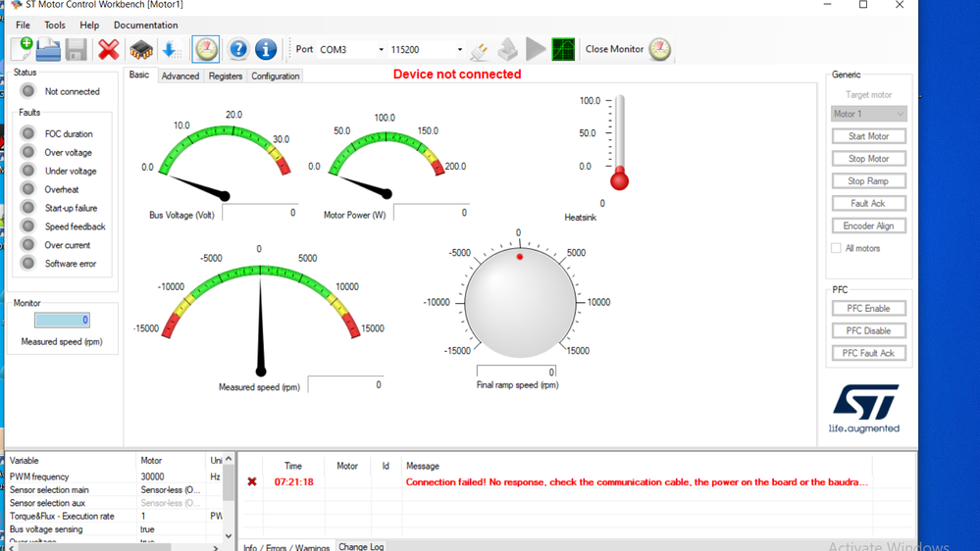Viewport: 980px width, 551px height.
Task: Click the Over voltage fault LED
Action: [x=28, y=152]
